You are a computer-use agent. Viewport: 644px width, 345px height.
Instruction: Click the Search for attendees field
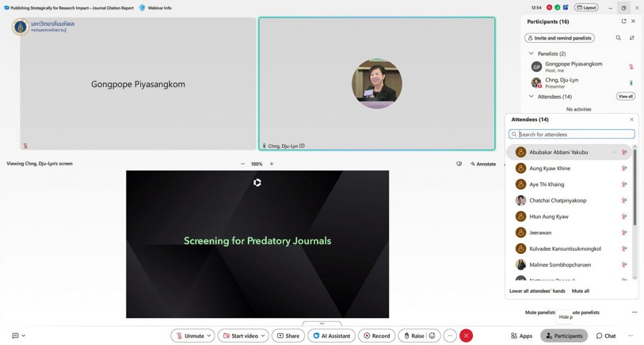[x=575, y=134]
